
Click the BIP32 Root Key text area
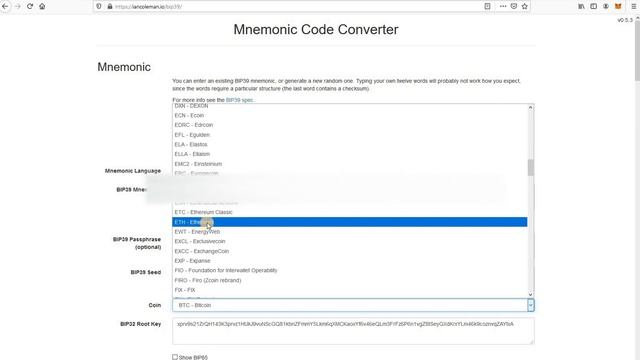[x=353, y=331]
